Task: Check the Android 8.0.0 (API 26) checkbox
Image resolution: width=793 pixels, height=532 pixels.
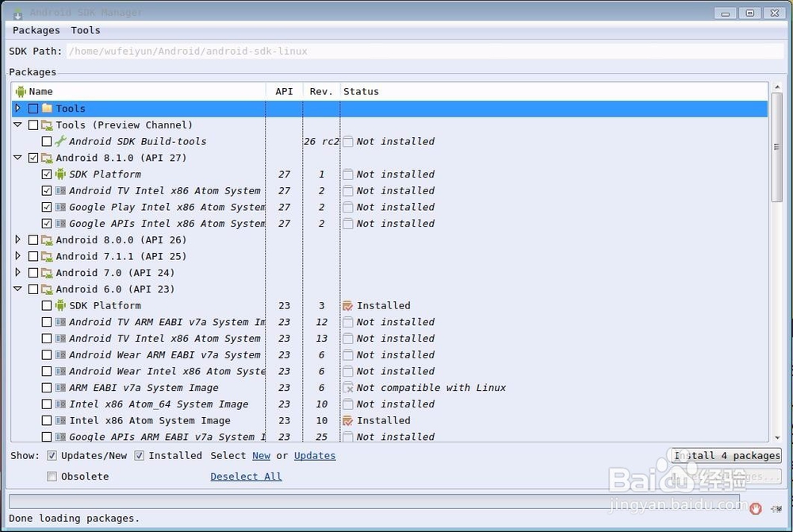Action: pyautogui.click(x=33, y=239)
